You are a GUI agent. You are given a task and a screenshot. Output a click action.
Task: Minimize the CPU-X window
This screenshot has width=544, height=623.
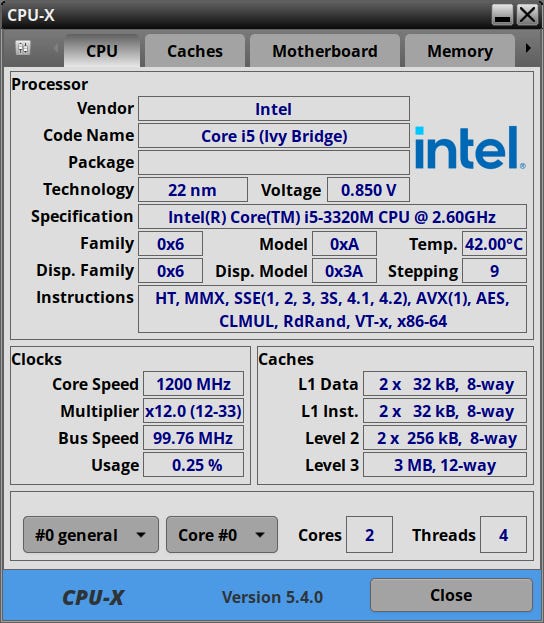tap(502, 15)
